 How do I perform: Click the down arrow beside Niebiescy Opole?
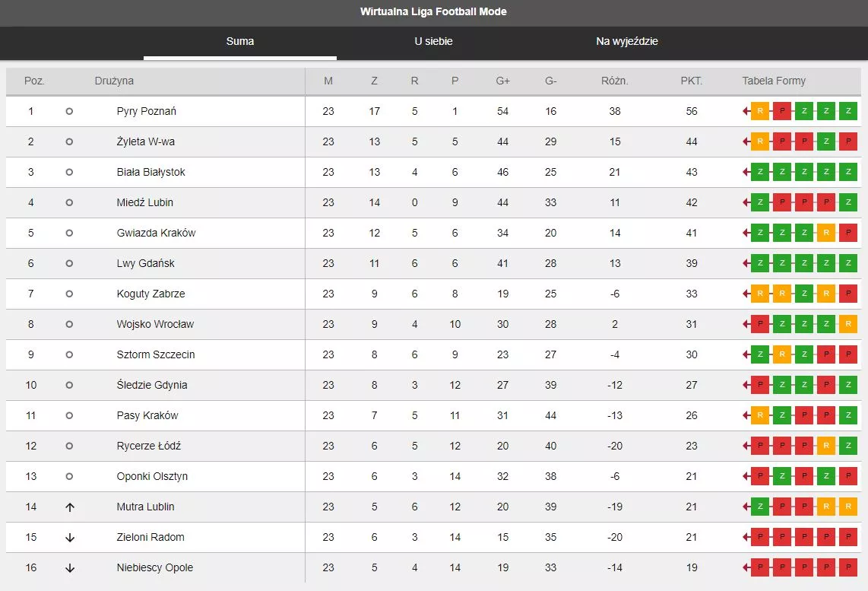[69, 567]
